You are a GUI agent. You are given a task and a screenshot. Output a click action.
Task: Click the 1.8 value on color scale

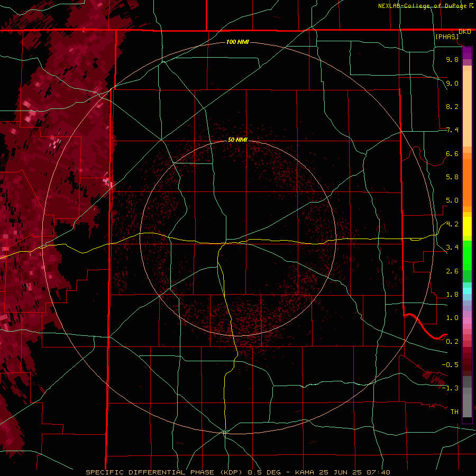click(452, 295)
